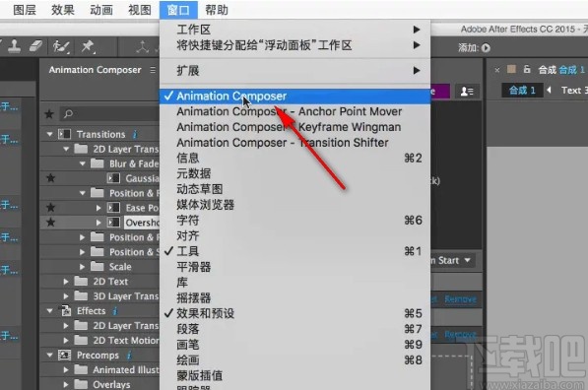This screenshot has height=390, width=588.
Task: Open the 工作区 submenu
Action: click(x=295, y=30)
